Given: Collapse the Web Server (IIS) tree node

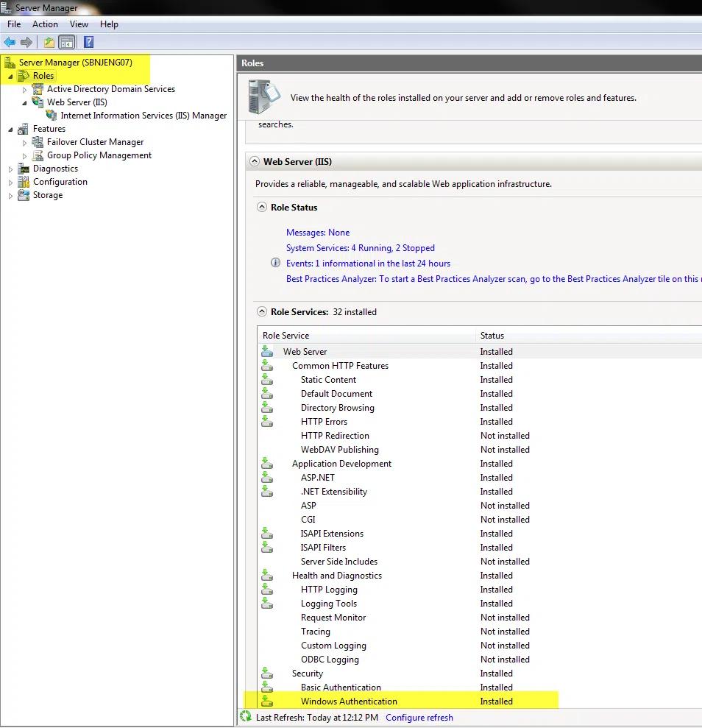Looking at the screenshot, I should tap(24, 102).
